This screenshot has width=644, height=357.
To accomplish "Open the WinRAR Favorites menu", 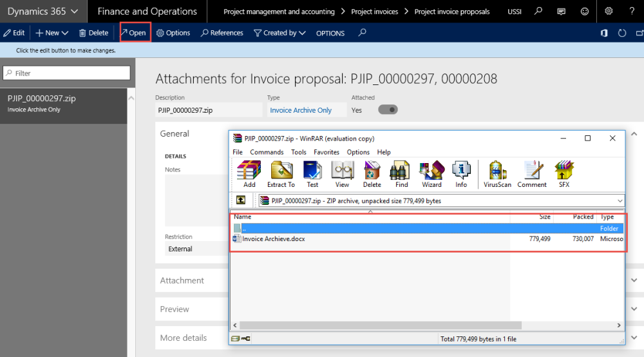I will pos(326,152).
